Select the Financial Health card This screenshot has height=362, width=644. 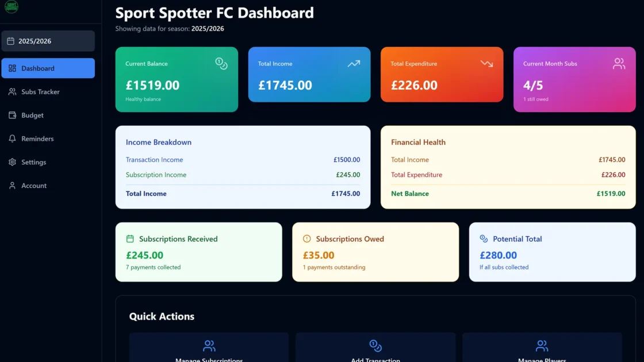coord(508,165)
